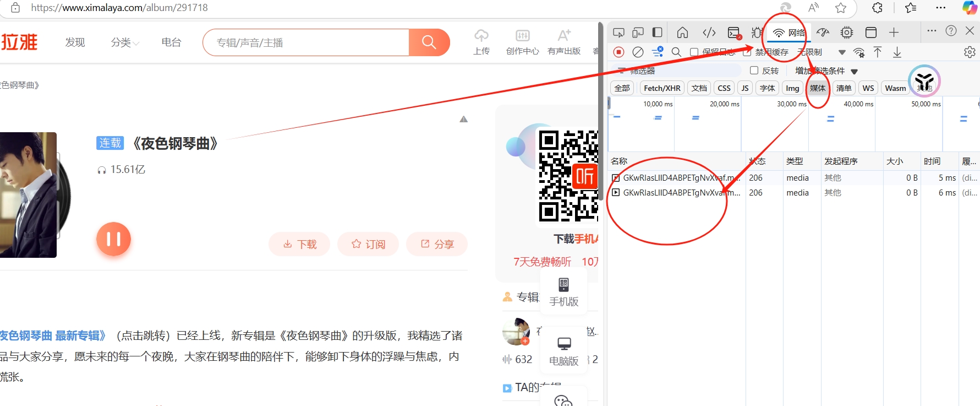Click the 订阅 subscribe button
Image resolution: width=980 pixels, height=406 pixels.
(x=368, y=244)
